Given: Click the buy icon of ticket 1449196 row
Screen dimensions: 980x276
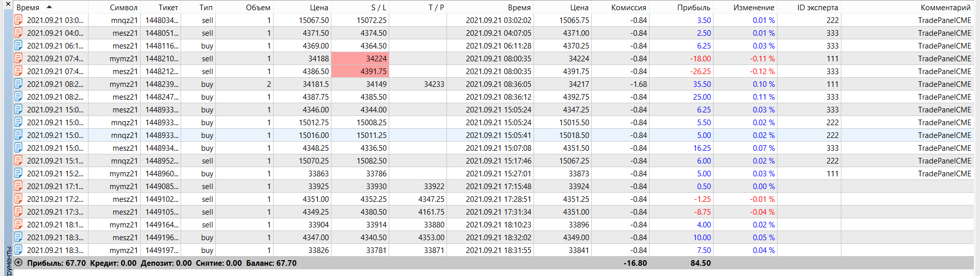Looking at the screenshot, I should [18, 237].
